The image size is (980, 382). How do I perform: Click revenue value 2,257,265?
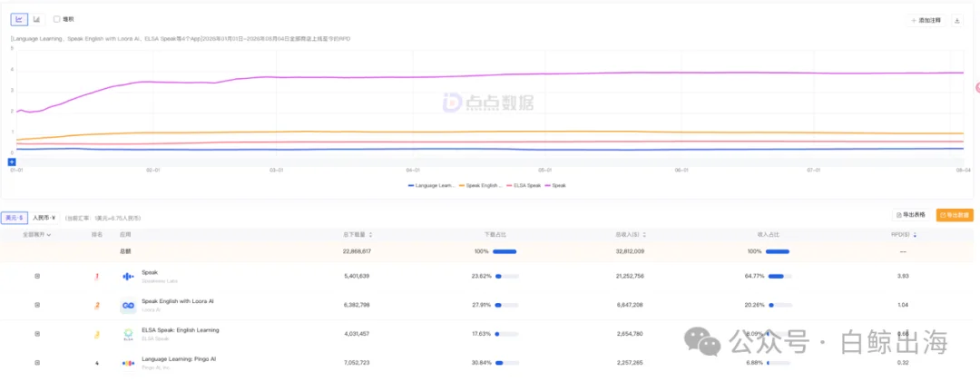click(x=630, y=363)
